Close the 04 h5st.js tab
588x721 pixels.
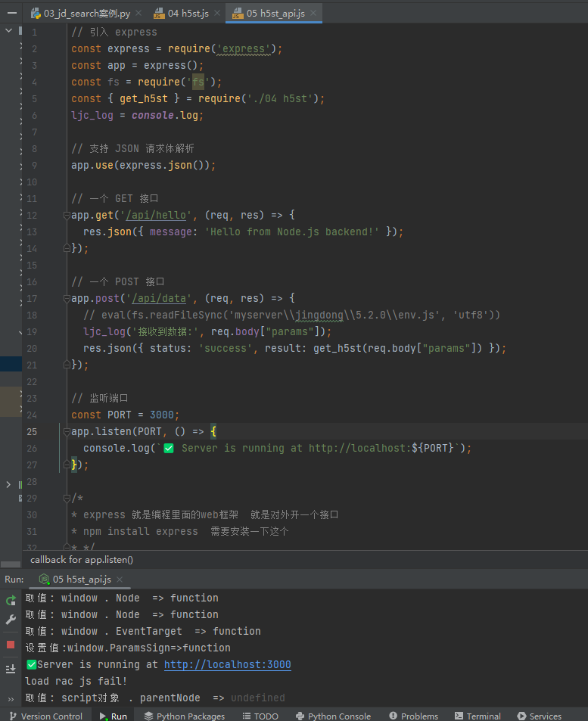pyautogui.click(x=217, y=13)
